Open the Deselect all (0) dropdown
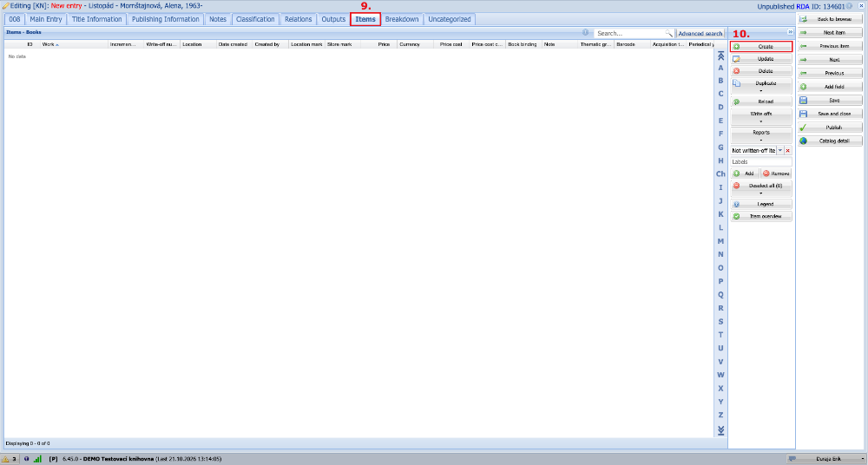This screenshot has height=465, width=868. pyautogui.click(x=761, y=189)
